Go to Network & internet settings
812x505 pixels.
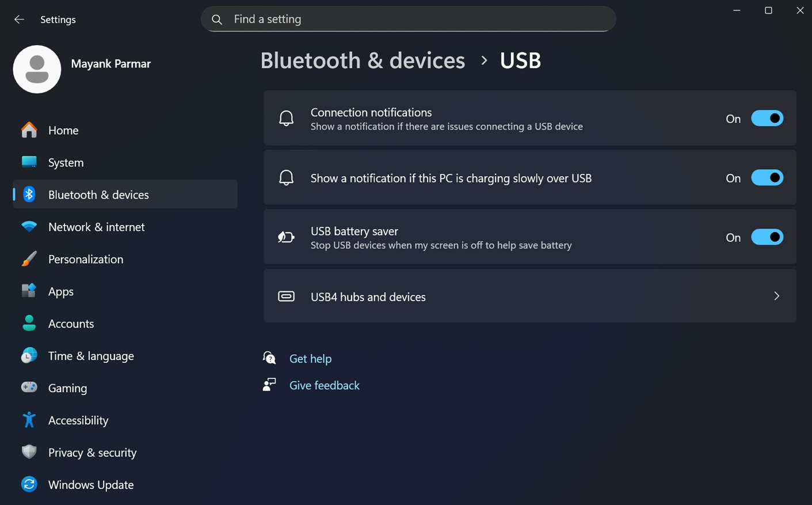(x=96, y=227)
